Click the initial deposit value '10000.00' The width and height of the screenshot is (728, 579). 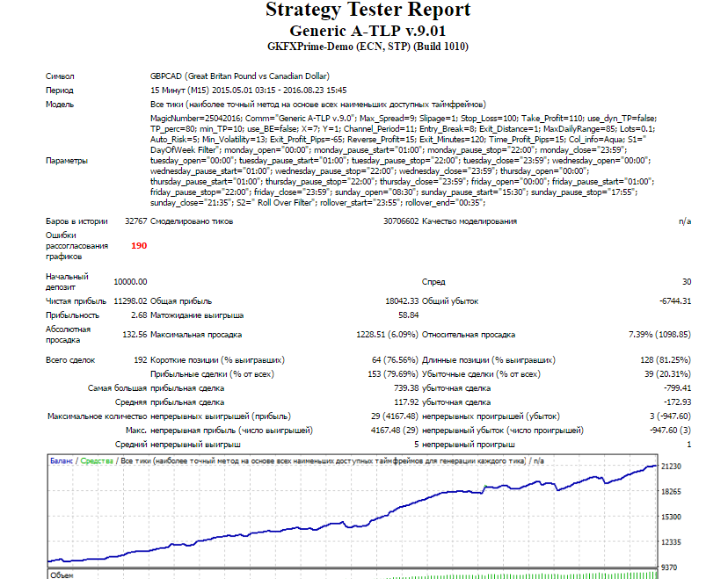pos(130,282)
